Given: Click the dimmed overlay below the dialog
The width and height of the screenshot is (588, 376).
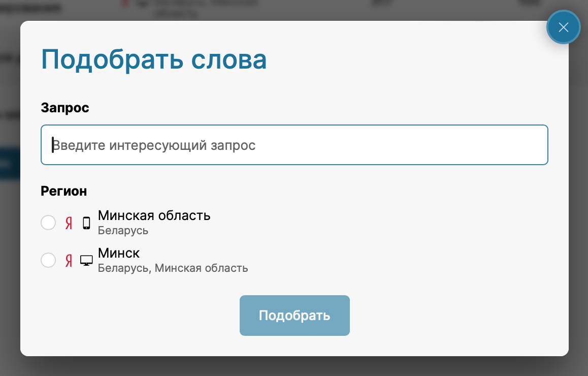Looking at the screenshot, I should click(x=294, y=367).
